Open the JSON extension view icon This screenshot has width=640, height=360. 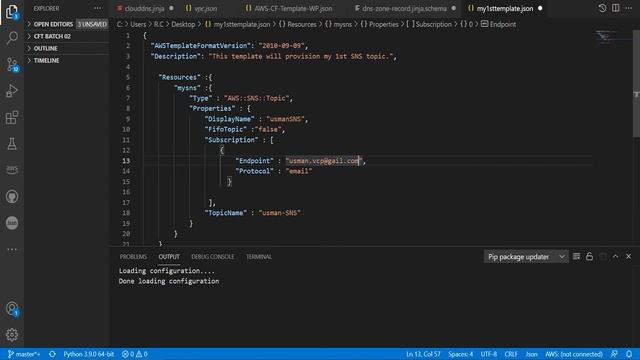coord(12,223)
